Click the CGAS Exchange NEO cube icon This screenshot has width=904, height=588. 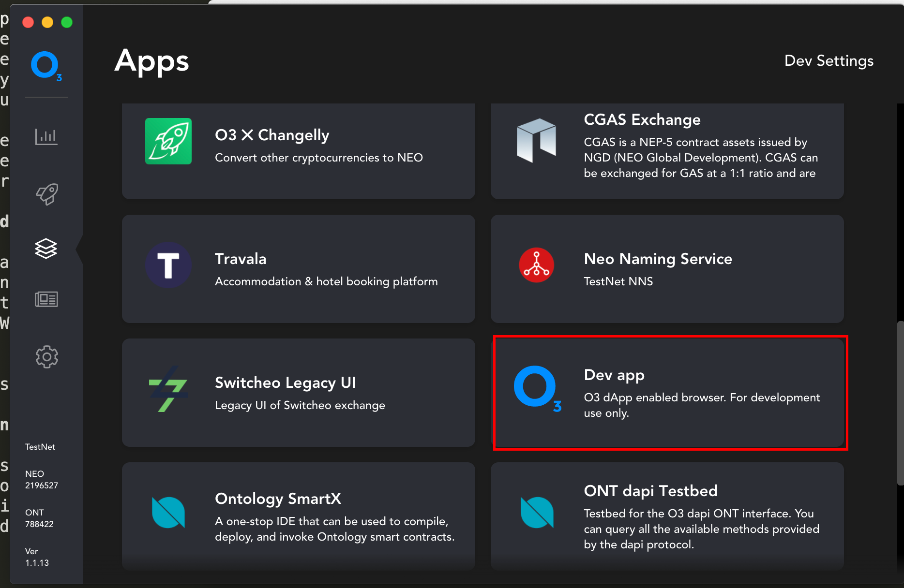point(536,140)
